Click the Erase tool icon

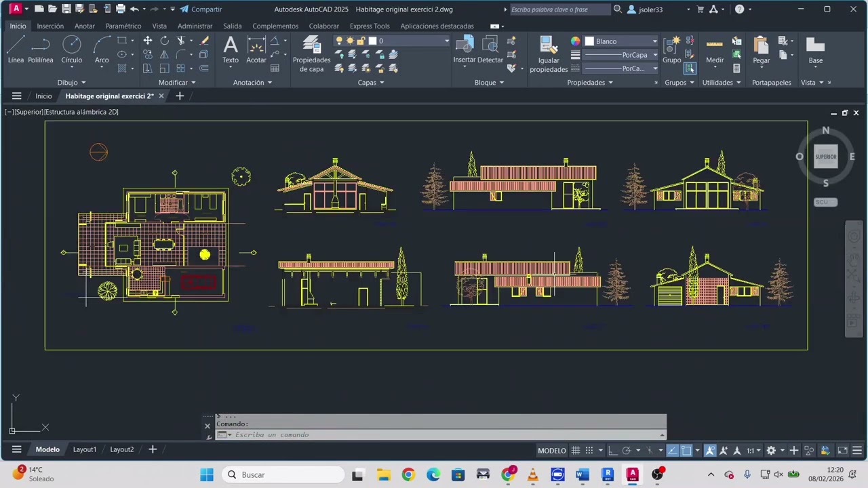click(204, 41)
